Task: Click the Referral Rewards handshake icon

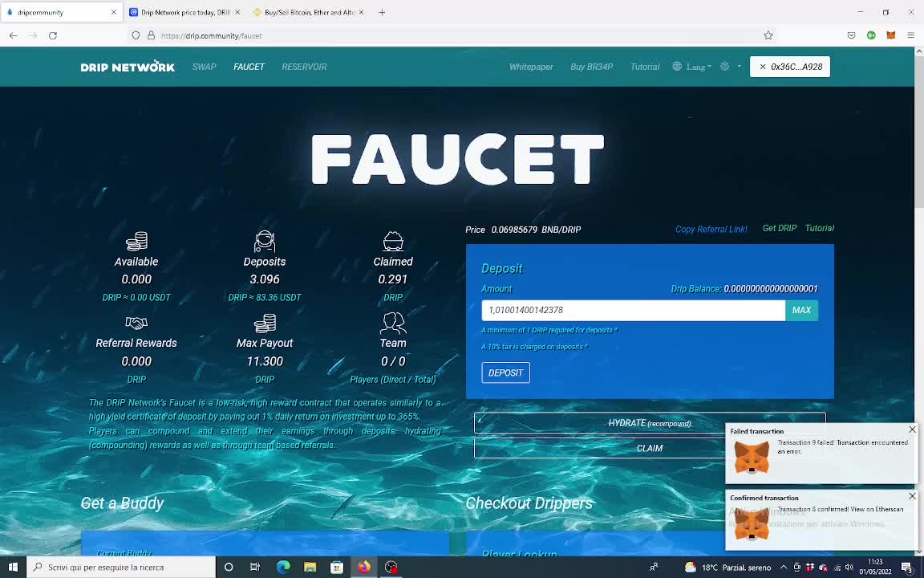Action: pos(136,324)
